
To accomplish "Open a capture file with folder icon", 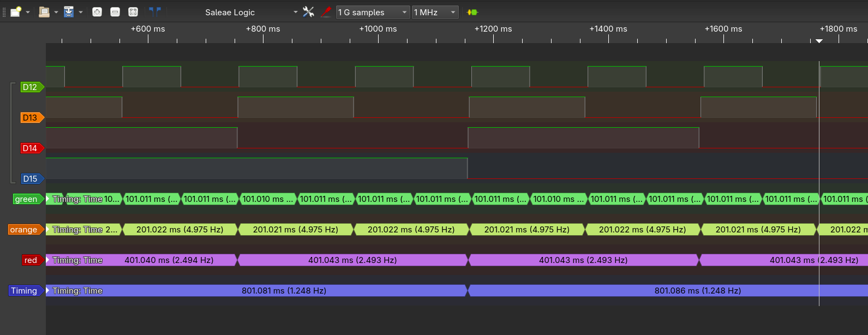I will [44, 12].
